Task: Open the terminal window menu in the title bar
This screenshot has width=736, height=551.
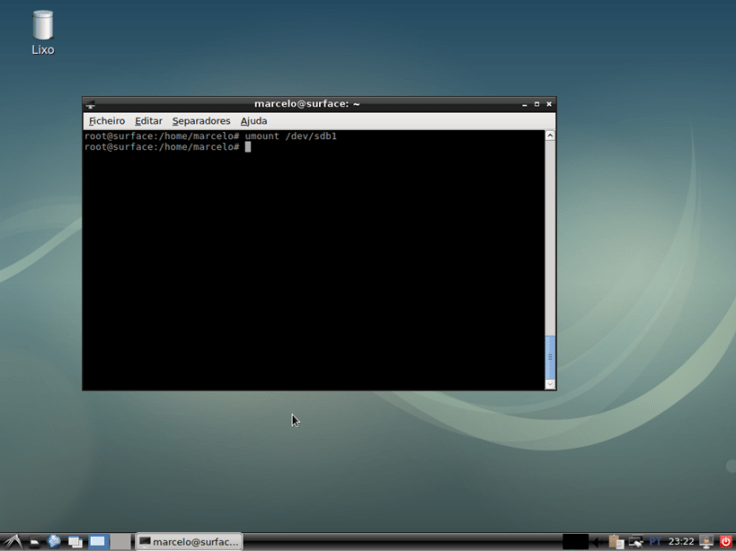Action: pyautogui.click(x=91, y=103)
